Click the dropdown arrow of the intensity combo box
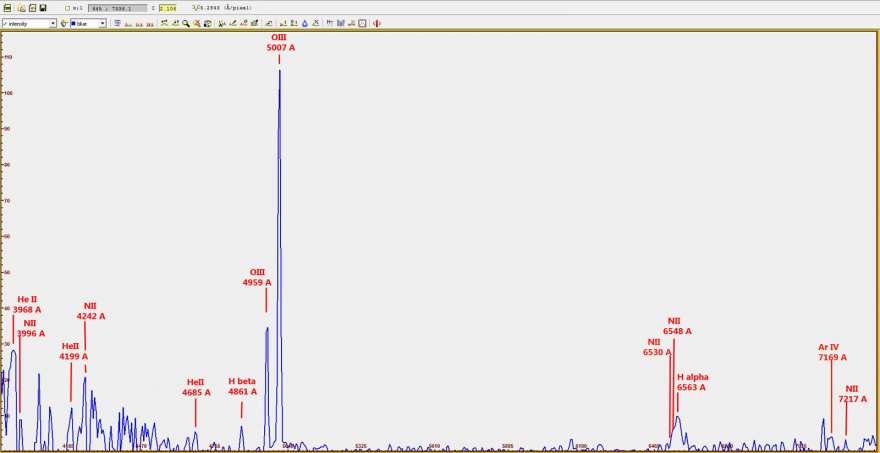 52,23
